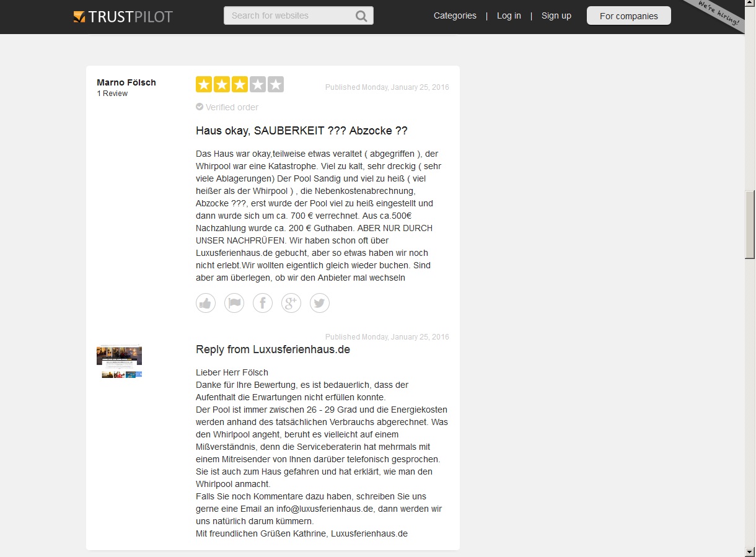The image size is (756, 557).
Task: Share review via Facebook icon
Action: [x=263, y=303]
